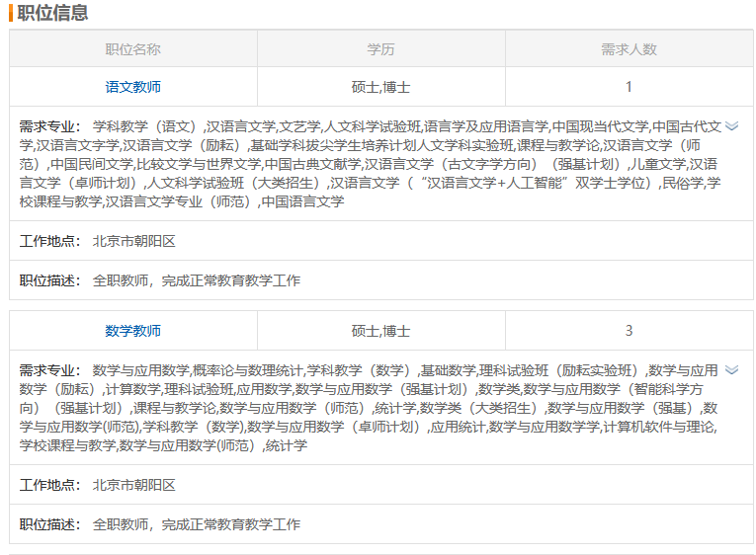Expand the 数学教师 required majors chevron
The image size is (756, 555).
[x=731, y=370]
